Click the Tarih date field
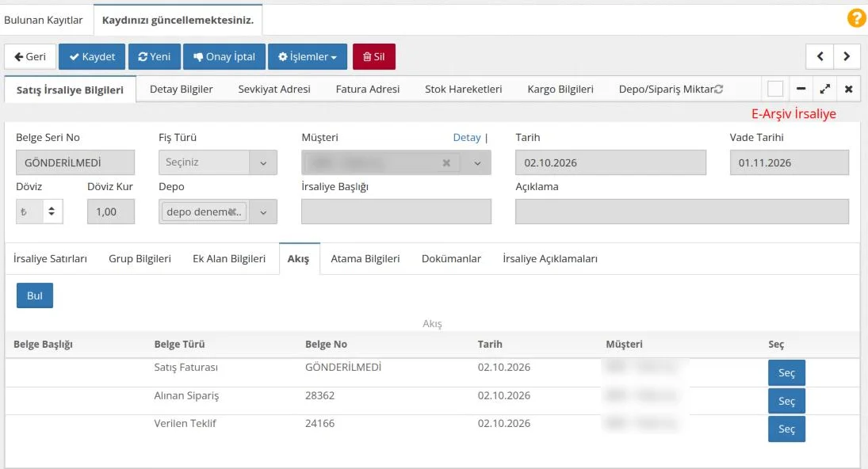868x469 pixels. 610,162
